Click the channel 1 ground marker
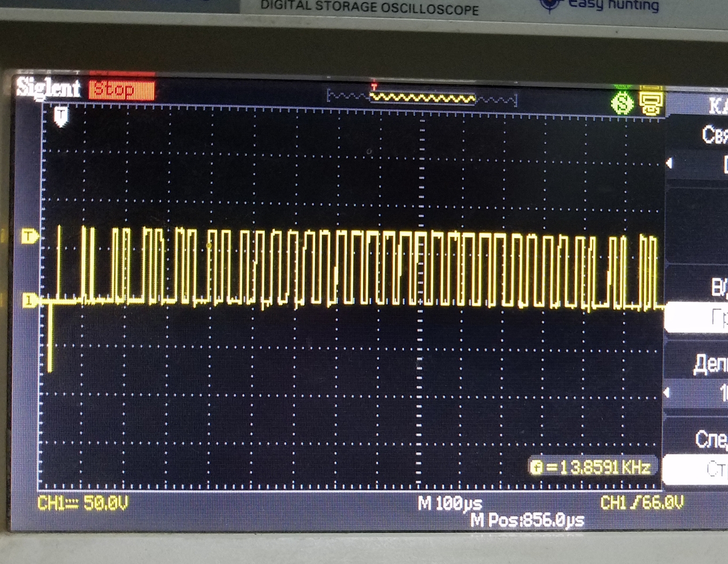Screen dimensions: 728x564 29,301
